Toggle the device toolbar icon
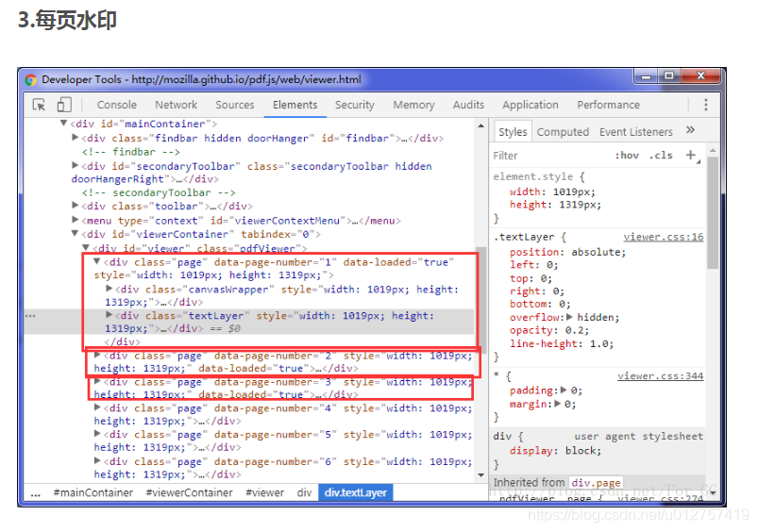The height and width of the screenshot is (532, 758). pyautogui.click(x=64, y=105)
